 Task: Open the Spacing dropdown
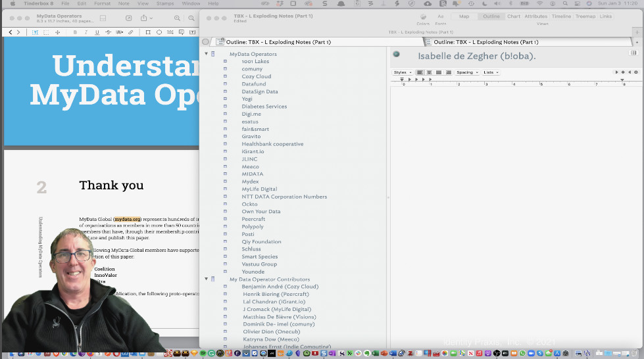[x=468, y=72]
